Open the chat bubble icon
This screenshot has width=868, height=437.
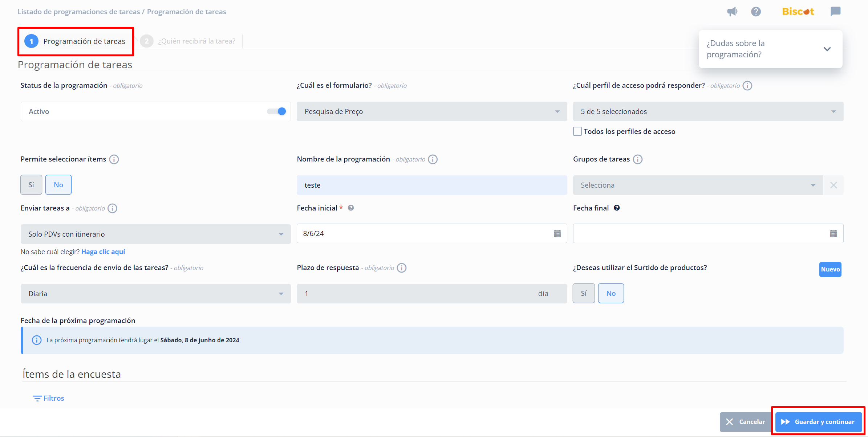point(835,12)
